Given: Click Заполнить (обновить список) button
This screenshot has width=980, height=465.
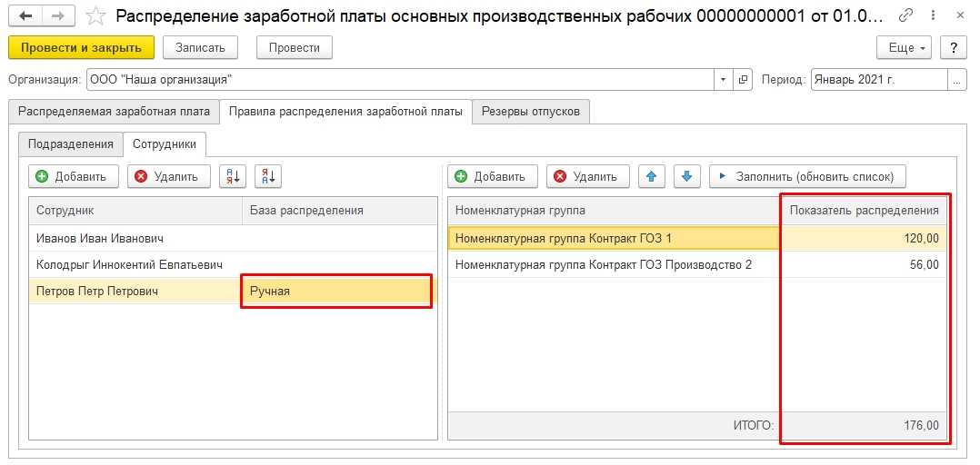Looking at the screenshot, I should tap(807, 176).
